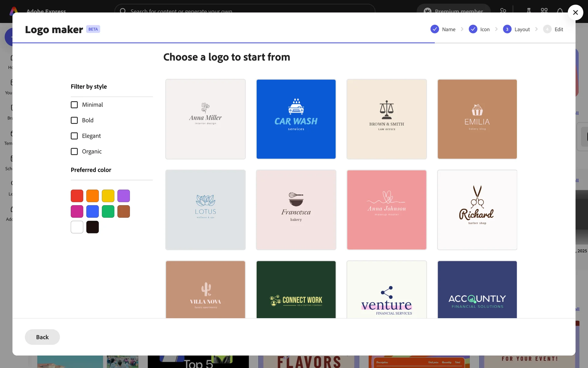588x368 pixels.
Task: Click the Icon step checkmark icon
Action: click(473, 29)
